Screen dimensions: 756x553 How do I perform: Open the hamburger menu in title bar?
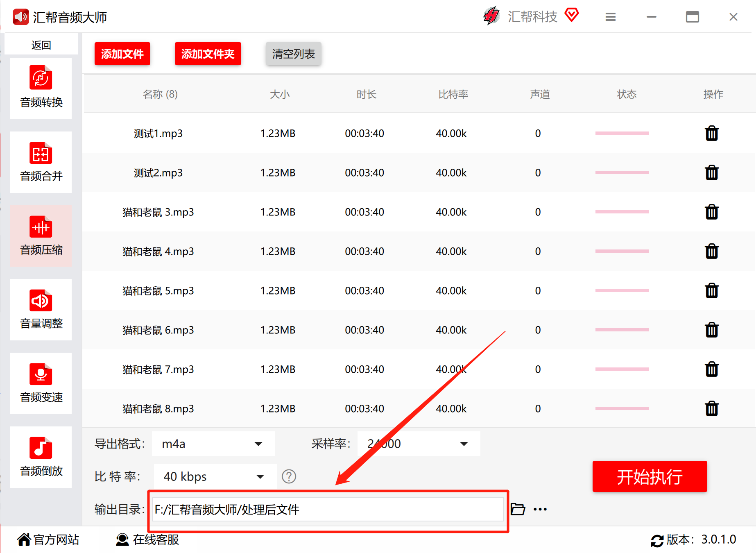tap(611, 17)
